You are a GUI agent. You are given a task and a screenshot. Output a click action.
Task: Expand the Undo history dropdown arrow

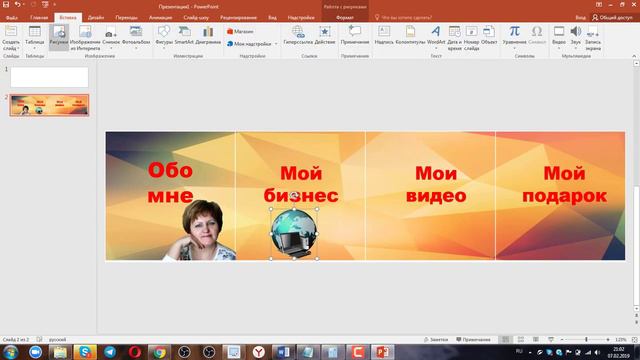click(x=24, y=4)
